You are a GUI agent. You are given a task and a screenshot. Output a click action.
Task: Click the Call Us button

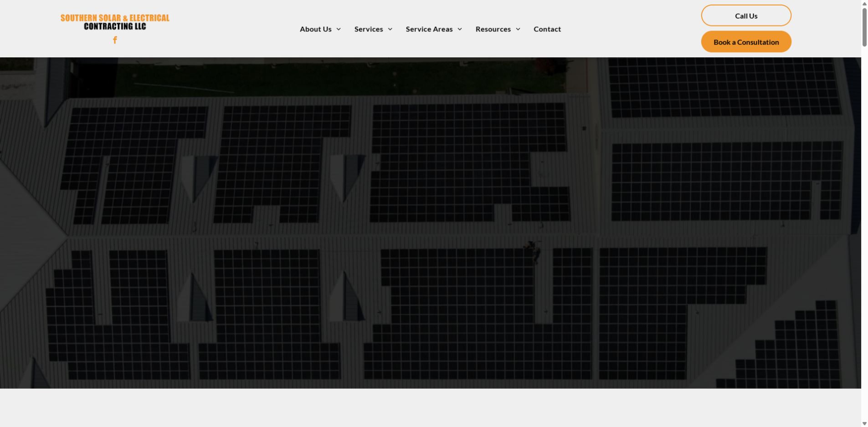click(746, 15)
